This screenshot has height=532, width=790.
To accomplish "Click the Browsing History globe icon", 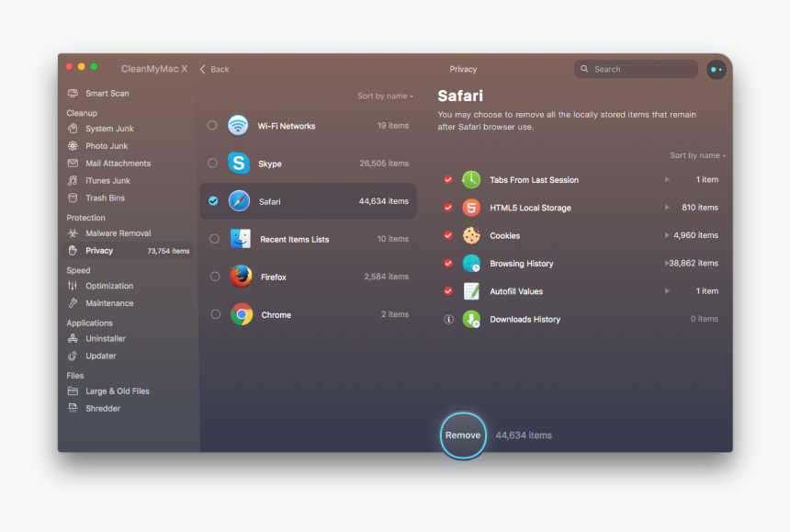I will click(x=471, y=263).
